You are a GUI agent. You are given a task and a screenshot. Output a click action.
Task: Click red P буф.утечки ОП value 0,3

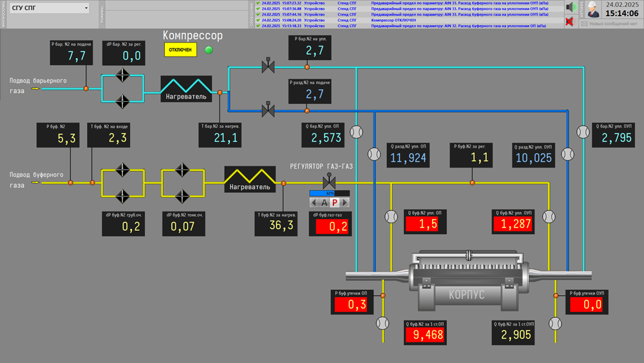[350, 304]
